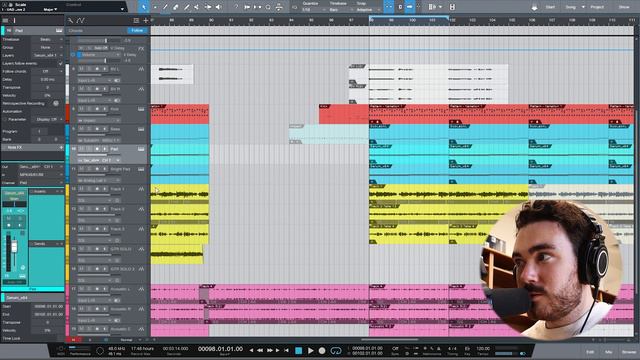Open the track list icon beside add tracks
Viewport: 640px width, 360px height.
click(x=136, y=20)
